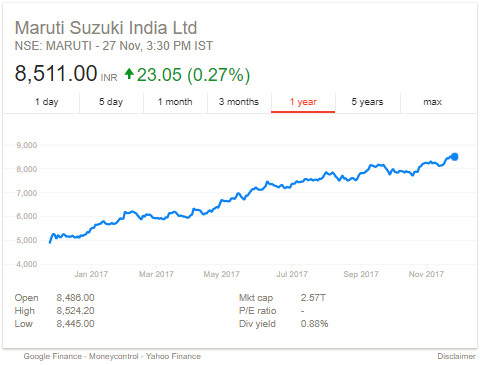
Task: Click the Mkt cap value 2.57T
Action: pos(313,298)
